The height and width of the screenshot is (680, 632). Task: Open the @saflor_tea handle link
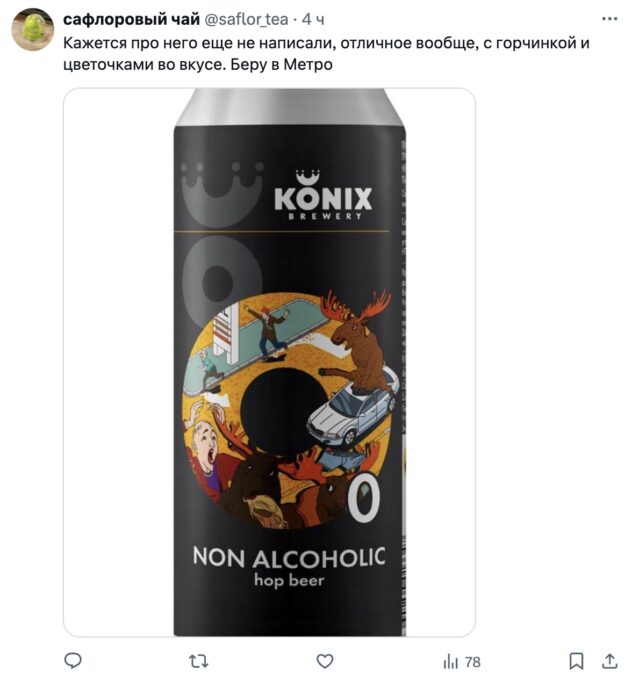click(x=246, y=19)
